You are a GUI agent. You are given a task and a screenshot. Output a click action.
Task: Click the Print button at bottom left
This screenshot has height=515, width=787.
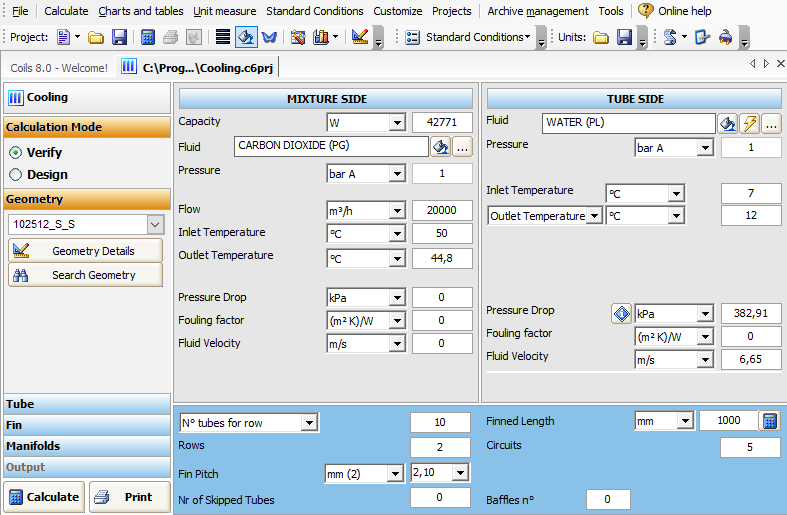130,497
